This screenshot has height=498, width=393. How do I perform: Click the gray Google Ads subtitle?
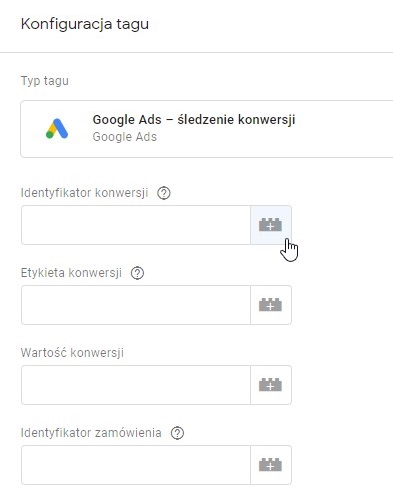[x=125, y=137]
